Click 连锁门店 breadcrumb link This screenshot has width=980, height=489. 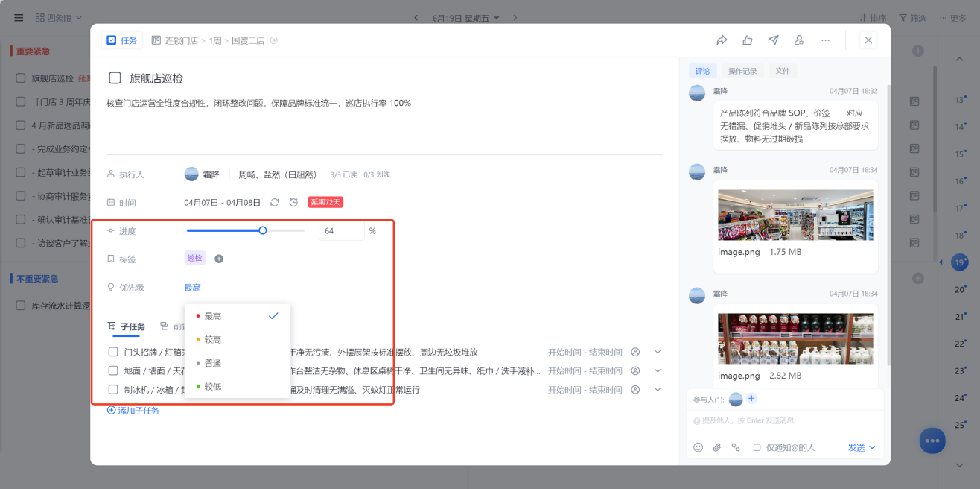181,40
